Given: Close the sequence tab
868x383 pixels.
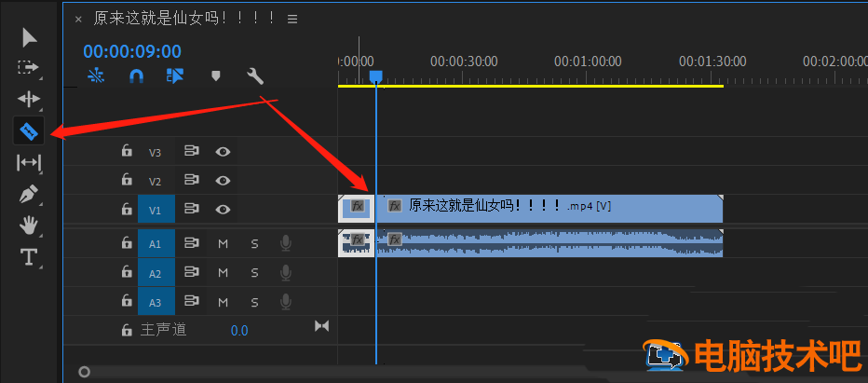Looking at the screenshot, I should [x=78, y=19].
